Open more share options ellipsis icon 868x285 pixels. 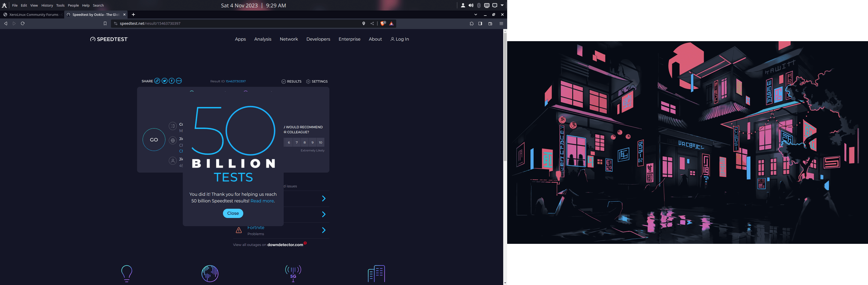click(179, 81)
